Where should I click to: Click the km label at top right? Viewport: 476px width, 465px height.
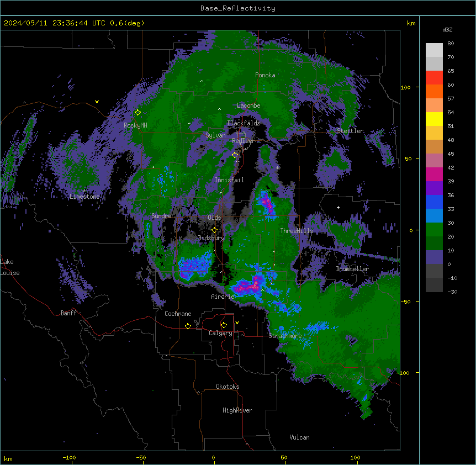click(x=411, y=23)
